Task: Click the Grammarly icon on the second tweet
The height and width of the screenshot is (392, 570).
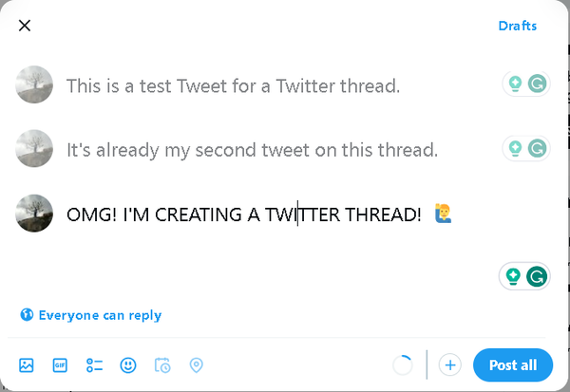Action: click(537, 148)
